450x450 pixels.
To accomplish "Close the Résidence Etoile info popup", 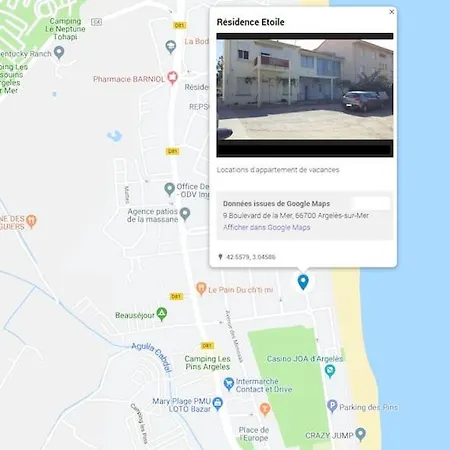I will tap(392, 12).
